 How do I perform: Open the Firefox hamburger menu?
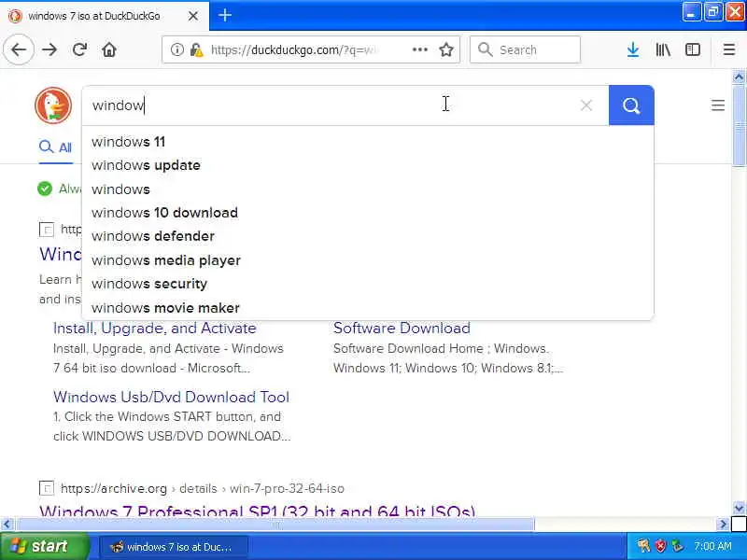click(729, 49)
